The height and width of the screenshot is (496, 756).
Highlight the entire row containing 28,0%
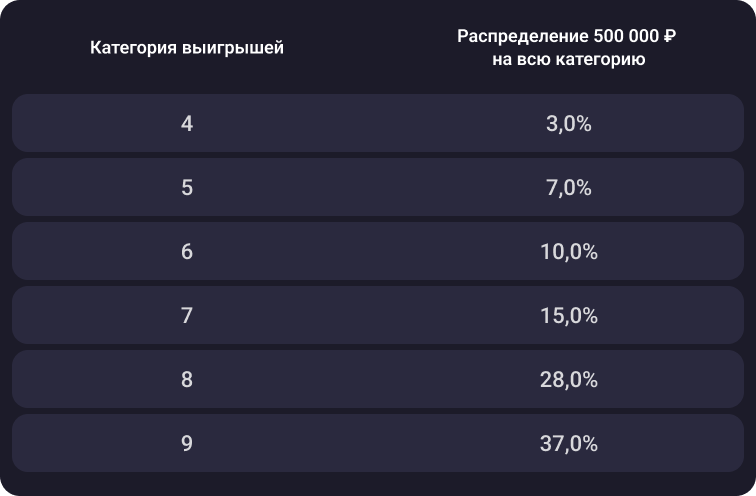[x=378, y=380]
